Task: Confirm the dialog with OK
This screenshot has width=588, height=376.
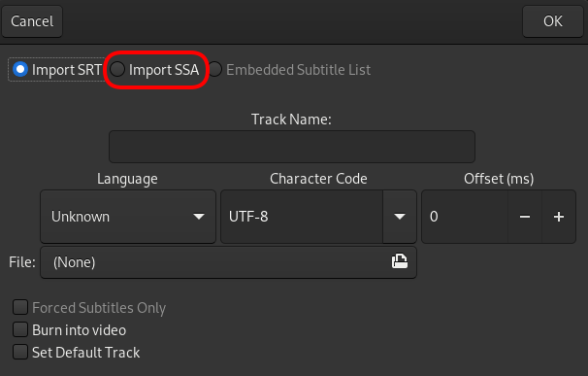Action: click(x=553, y=21)
